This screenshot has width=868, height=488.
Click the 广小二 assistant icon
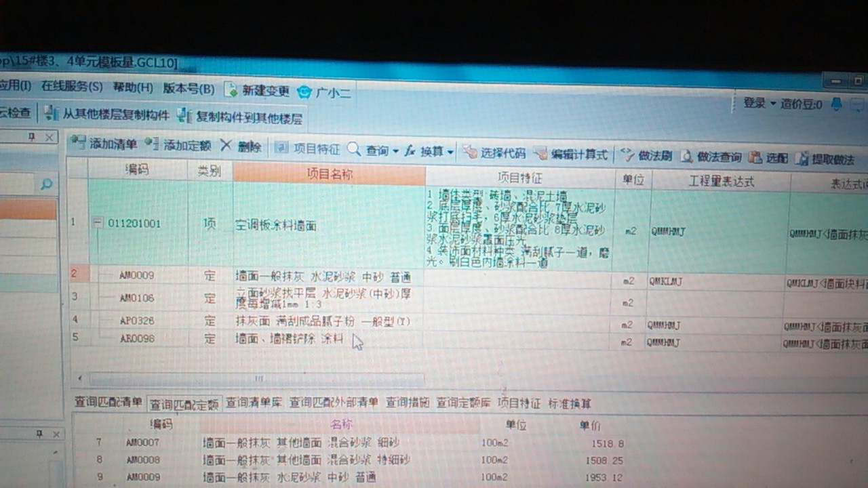(x=304, y=91)
